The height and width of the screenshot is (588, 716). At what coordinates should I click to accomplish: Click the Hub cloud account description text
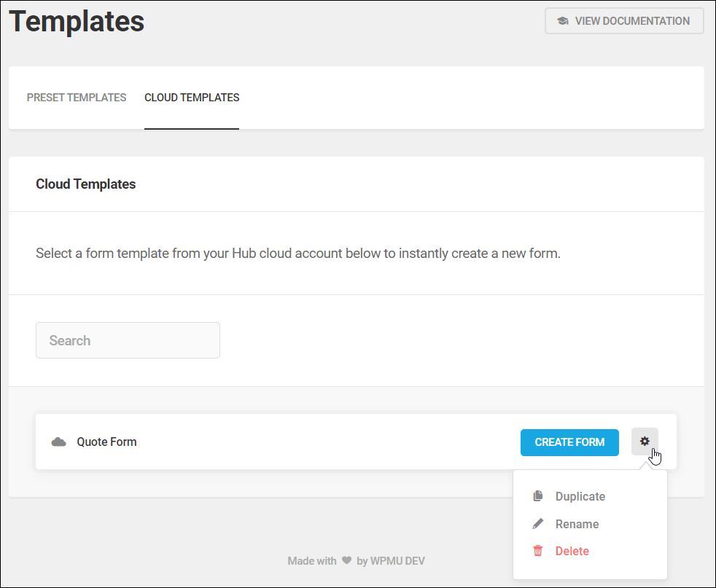[x=298, y=253]
